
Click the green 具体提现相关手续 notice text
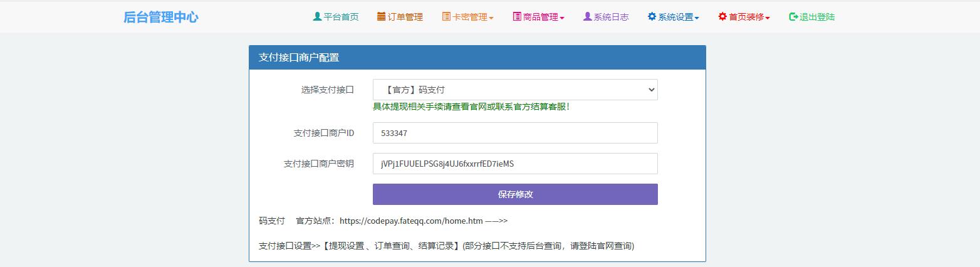[x=471, y=107]
